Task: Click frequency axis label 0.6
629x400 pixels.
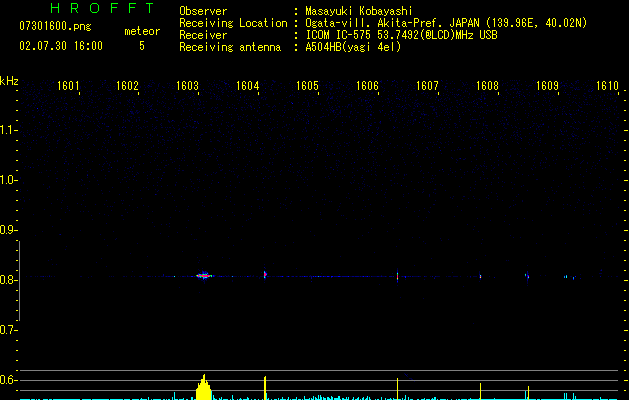Action: (8, 380)
